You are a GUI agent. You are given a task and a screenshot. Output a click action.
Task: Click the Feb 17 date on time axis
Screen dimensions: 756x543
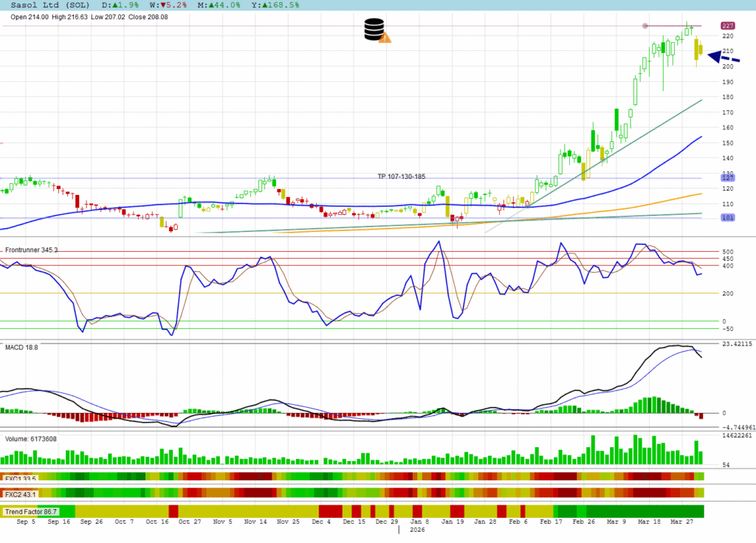point(550,521)
